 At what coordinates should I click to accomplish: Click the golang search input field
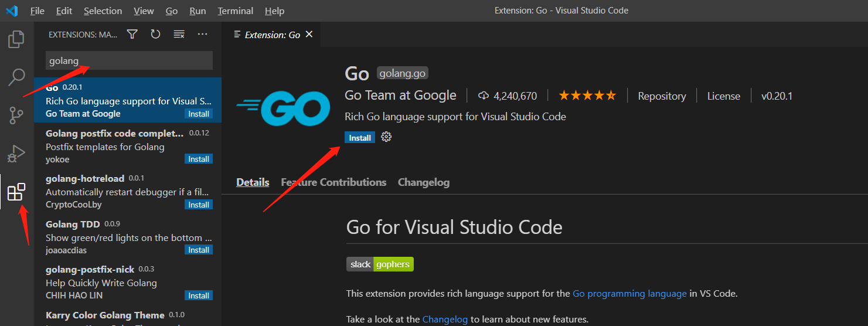[129, 60]
